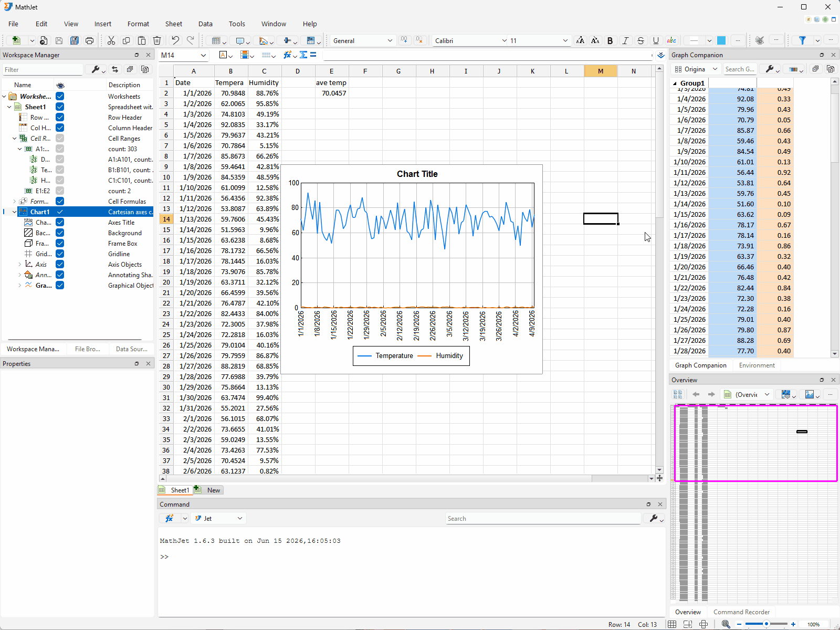Image resolution: width=840 pixels, height=630 pixels.
Task: Switch to the Command Recorder tab
Action: tap(741, 612)
